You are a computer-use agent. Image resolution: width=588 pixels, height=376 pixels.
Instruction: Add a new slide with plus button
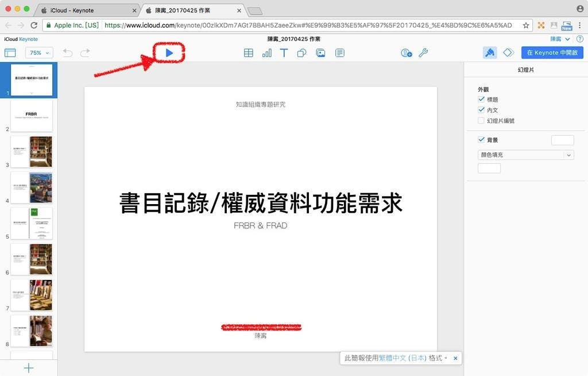point(29,368)
